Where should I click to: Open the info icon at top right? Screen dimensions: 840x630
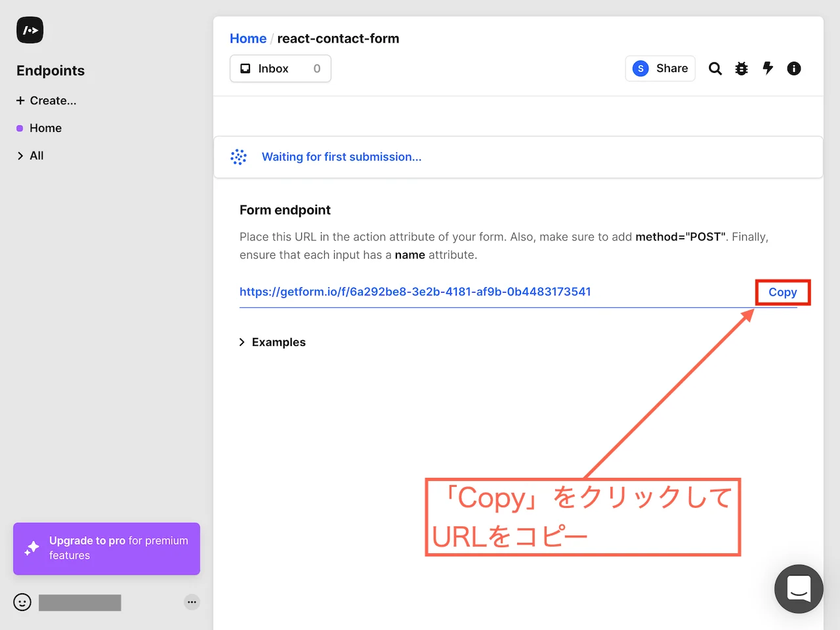794,68
